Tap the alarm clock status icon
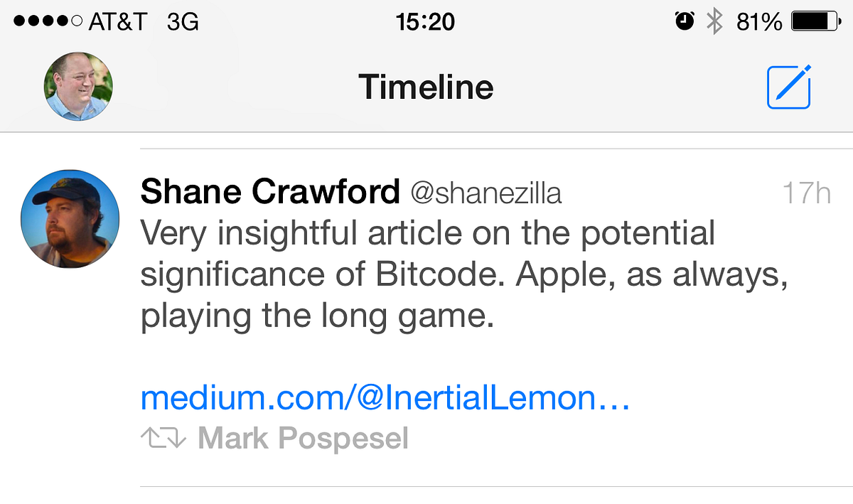The height and width of the screenshot is (504, 853). point(684,22)
